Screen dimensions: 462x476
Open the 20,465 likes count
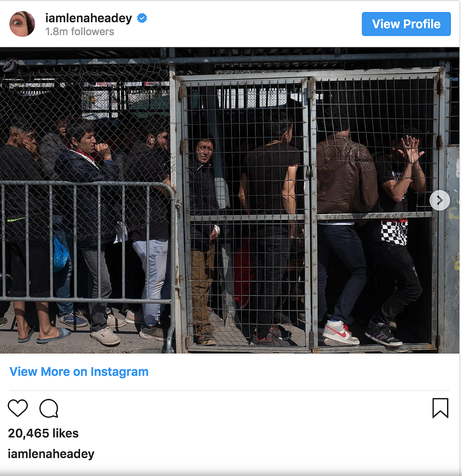[x=43, y=433]
